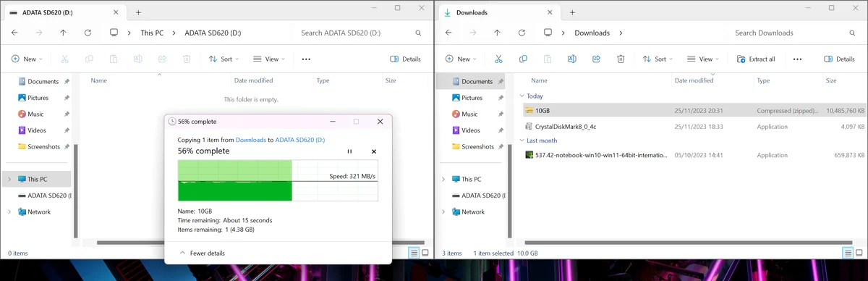868x281 pixels.
Task: Refresh the Downloads window
Action: tap(522, 33)
